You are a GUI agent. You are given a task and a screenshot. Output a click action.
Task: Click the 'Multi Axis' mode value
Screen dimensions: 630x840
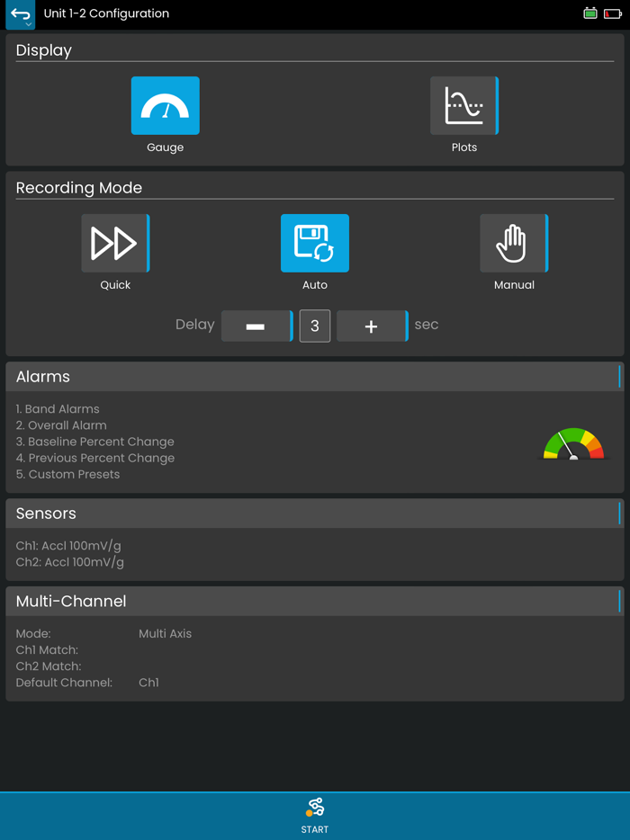(x=165, y=634)
